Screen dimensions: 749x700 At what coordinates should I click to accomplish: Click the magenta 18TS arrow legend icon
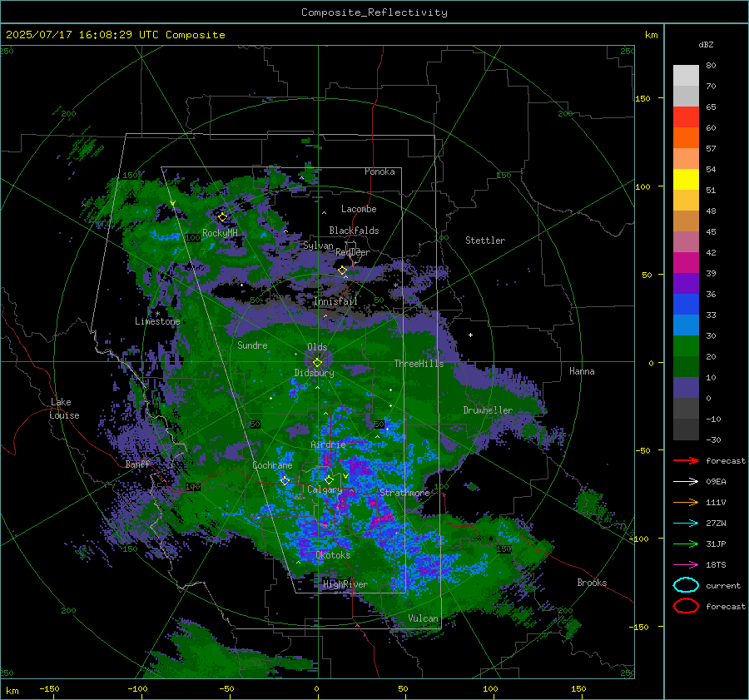[x=686, y=565]
